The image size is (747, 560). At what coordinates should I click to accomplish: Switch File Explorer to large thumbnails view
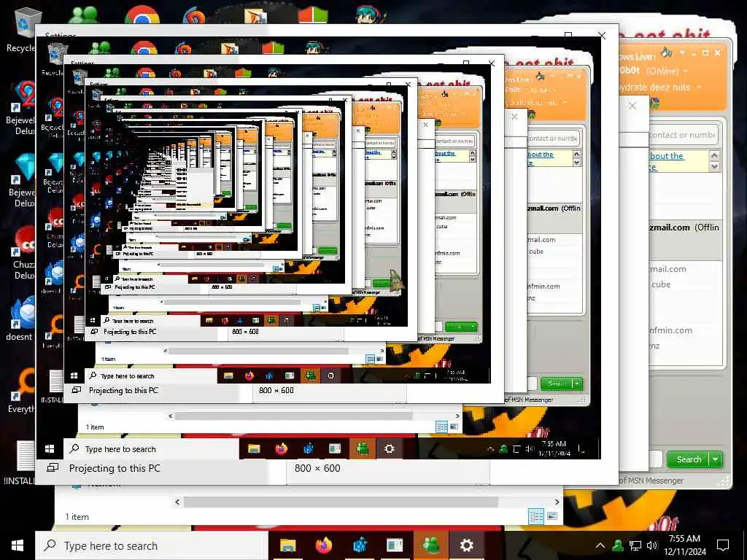tap(552, 516)
